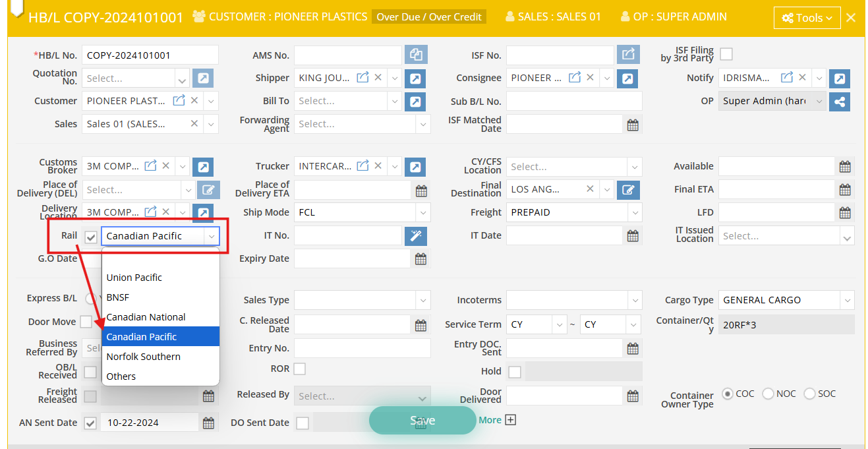The height and width of the screenshot is (449, 868).
Task: Click the export icon beside ISF No.
Action: [x=628, y=55]
